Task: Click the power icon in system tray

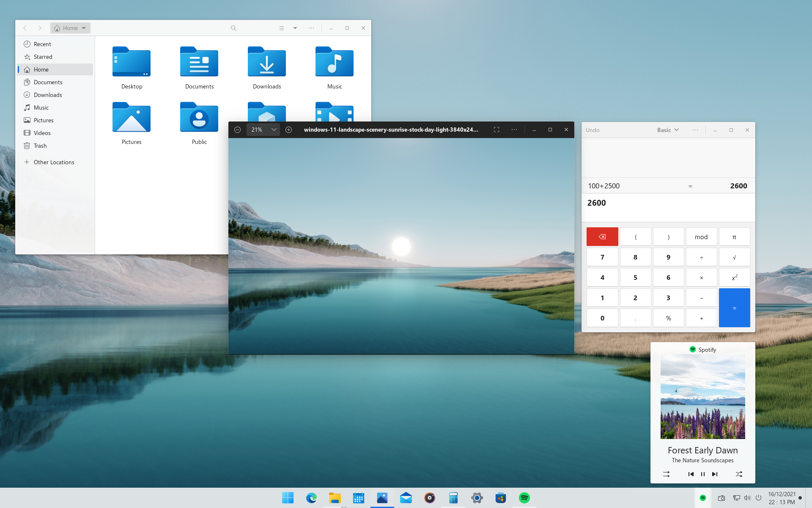Action: (759, 498)
